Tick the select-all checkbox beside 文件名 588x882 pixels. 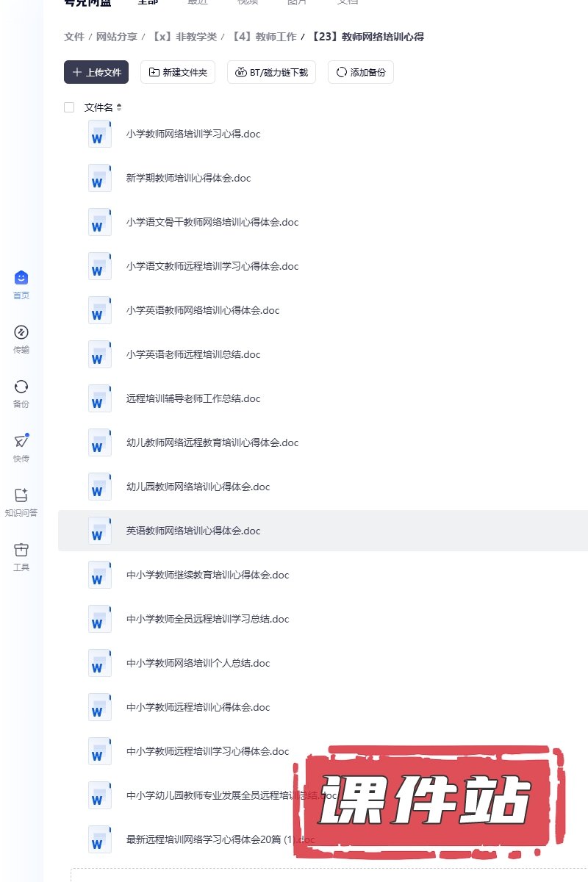(x=69, y=107)
